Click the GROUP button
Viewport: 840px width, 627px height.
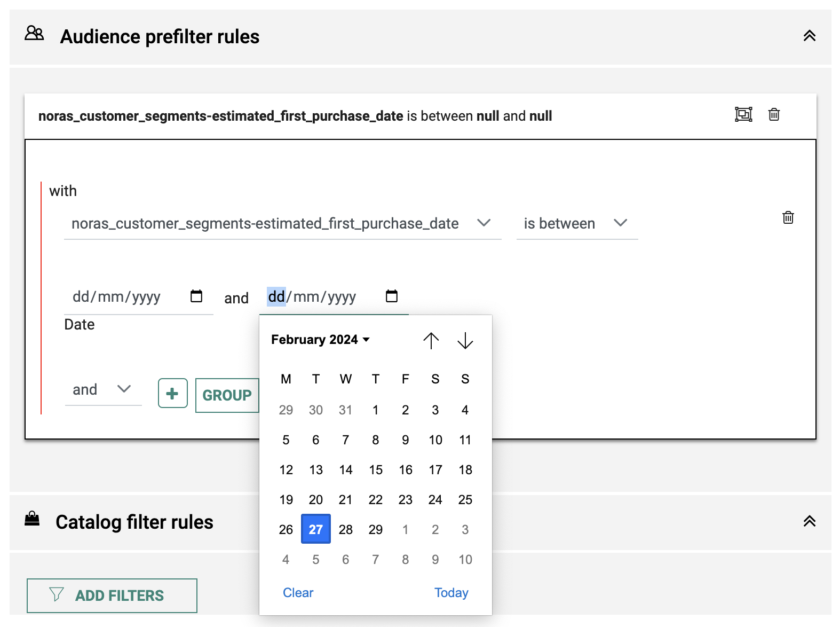click(x=227, y=395)
